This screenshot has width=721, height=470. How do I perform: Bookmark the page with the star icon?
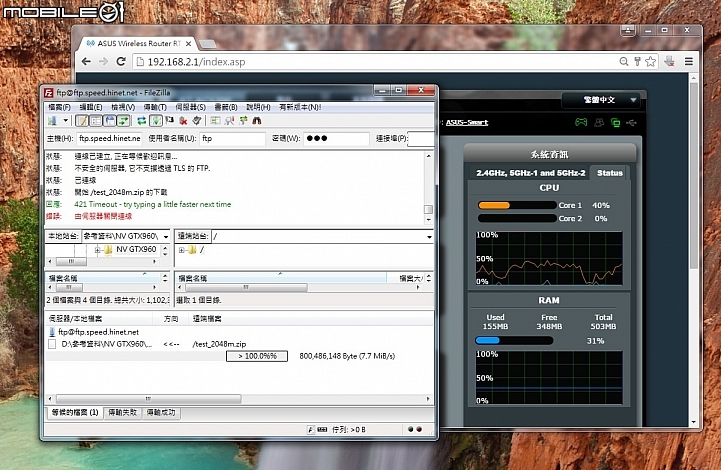pyautogui.click(x=651, y=62)
